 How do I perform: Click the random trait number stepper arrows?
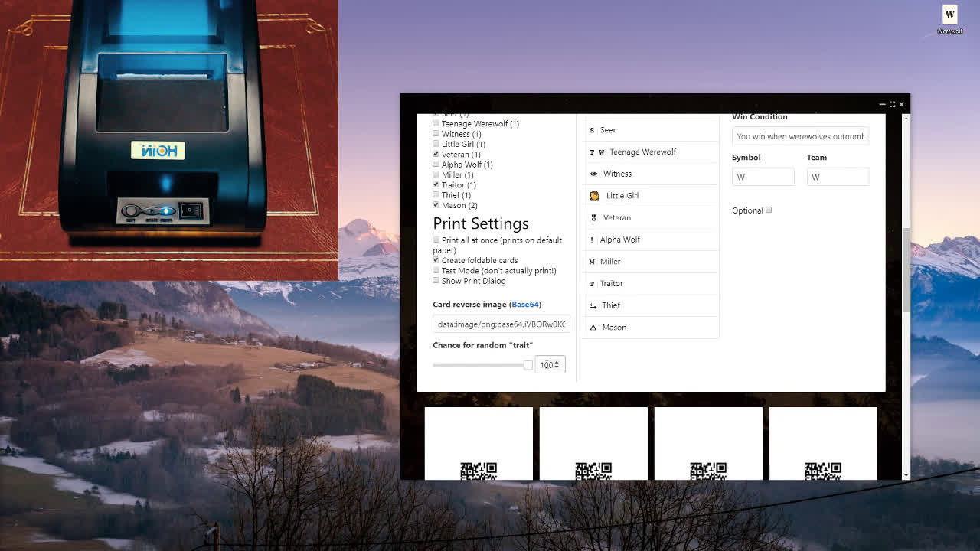[x=557, y=364]
